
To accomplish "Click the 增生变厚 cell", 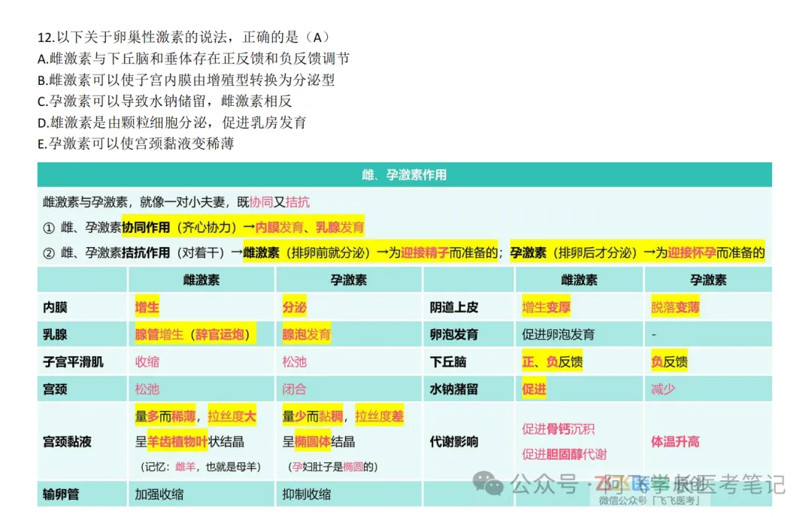I will coord(546,307).
